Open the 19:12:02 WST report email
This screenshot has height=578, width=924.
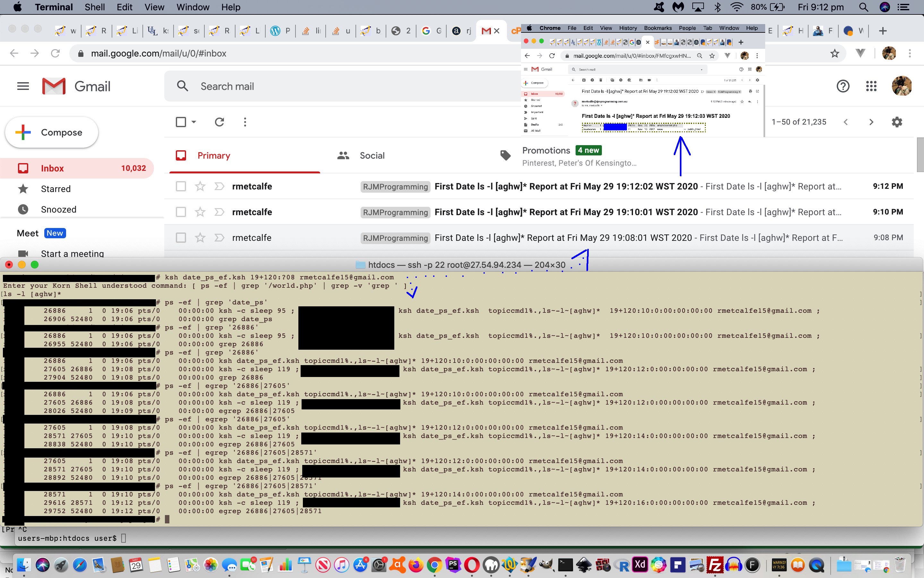[539, 186]
